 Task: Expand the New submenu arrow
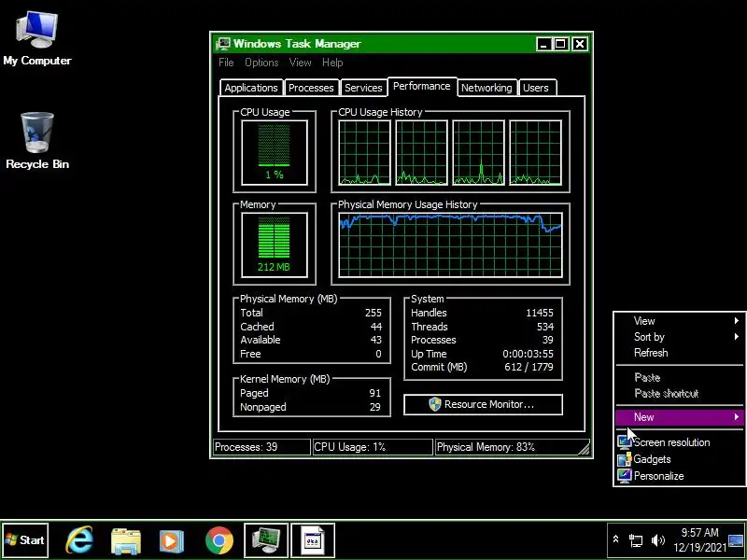(737, 417)
